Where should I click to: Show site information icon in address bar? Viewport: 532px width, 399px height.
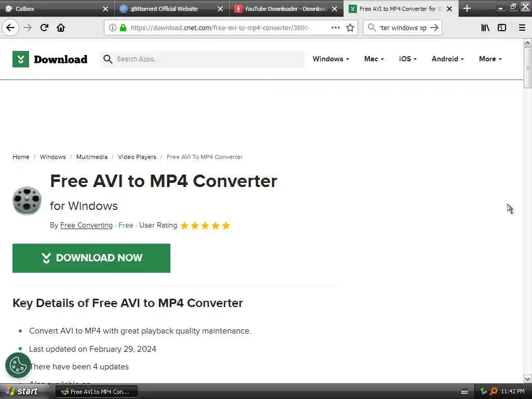[x=112, y=28]
